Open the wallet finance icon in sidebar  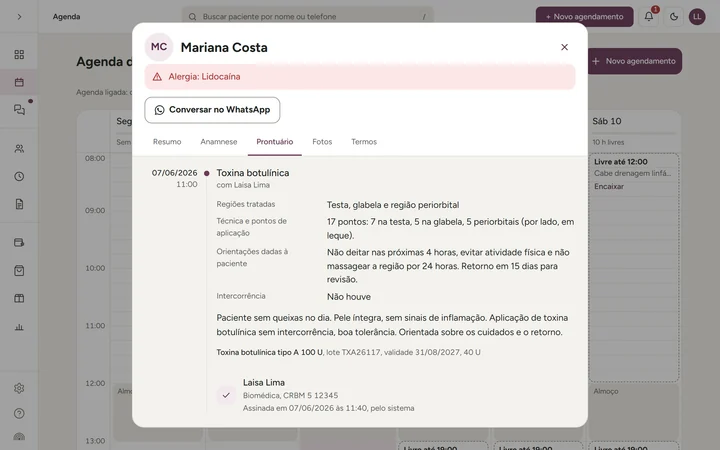19,242
